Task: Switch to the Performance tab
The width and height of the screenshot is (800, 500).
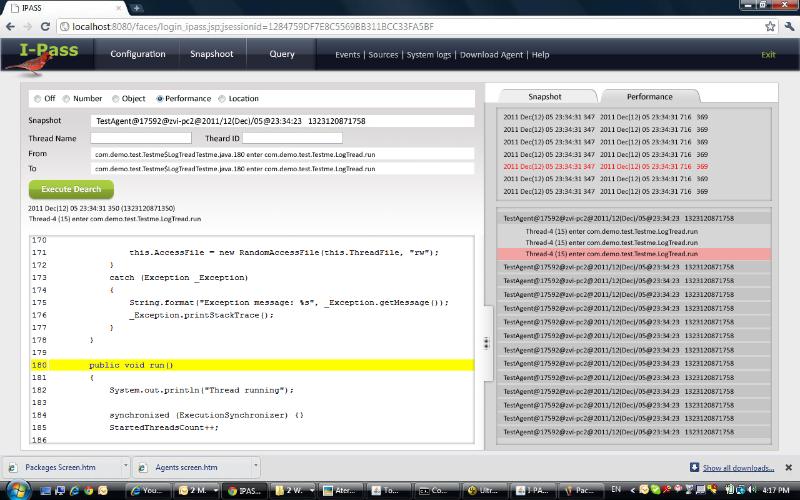Action: coord(649,96)
